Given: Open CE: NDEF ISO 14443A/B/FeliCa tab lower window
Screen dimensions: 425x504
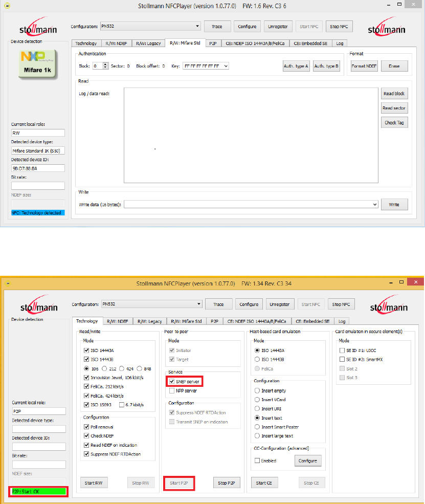Looking at the screenshot, I should click(x=257, y=321).
